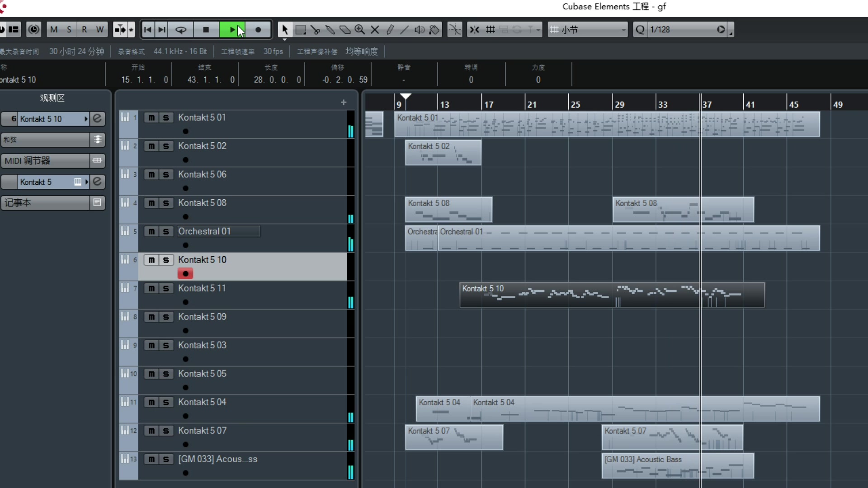The width and height of the screenshot is (868, 488).
Task: Toggle global Read automation (R)
Action: pyautogui.click(x=85, y=30)
